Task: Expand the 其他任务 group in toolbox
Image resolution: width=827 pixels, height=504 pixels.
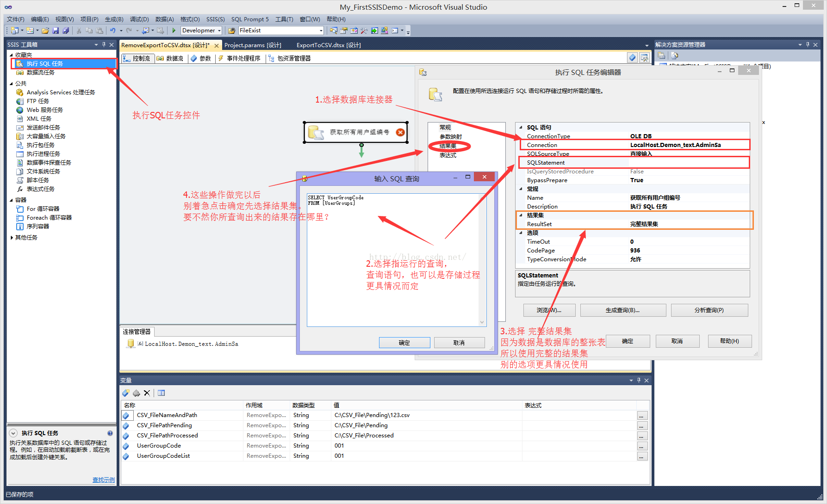Action: click(12, 238)
